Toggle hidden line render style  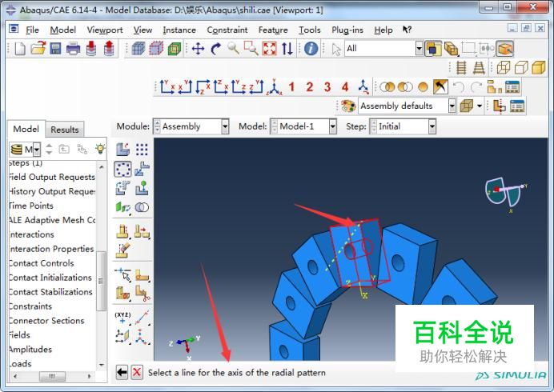[x=521, y=67]
